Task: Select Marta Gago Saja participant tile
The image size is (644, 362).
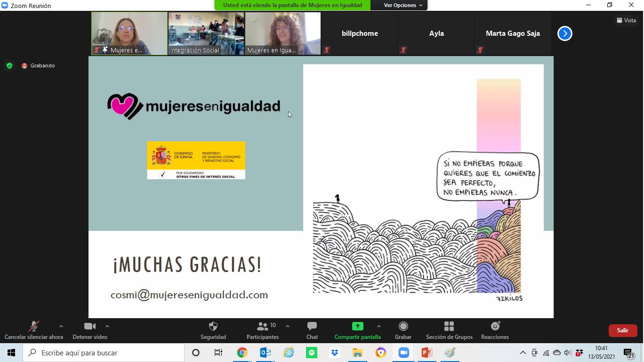Action: pyautogui.click(x=513, y=33)
